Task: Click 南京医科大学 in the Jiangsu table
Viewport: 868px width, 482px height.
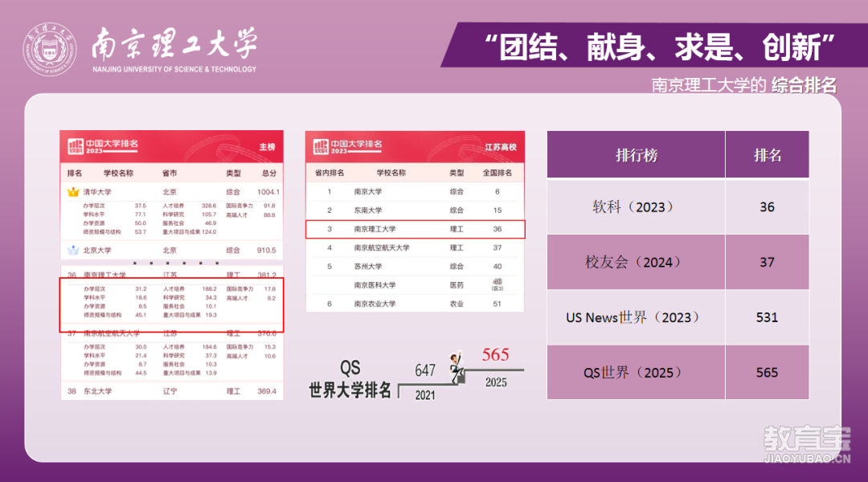Action: (x=375, y=285)
